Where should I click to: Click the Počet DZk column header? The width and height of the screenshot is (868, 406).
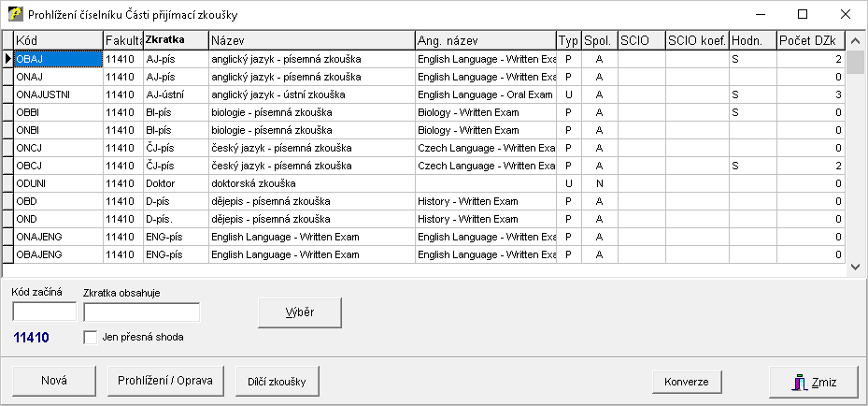pyautogui.click(x=811, y=40)
